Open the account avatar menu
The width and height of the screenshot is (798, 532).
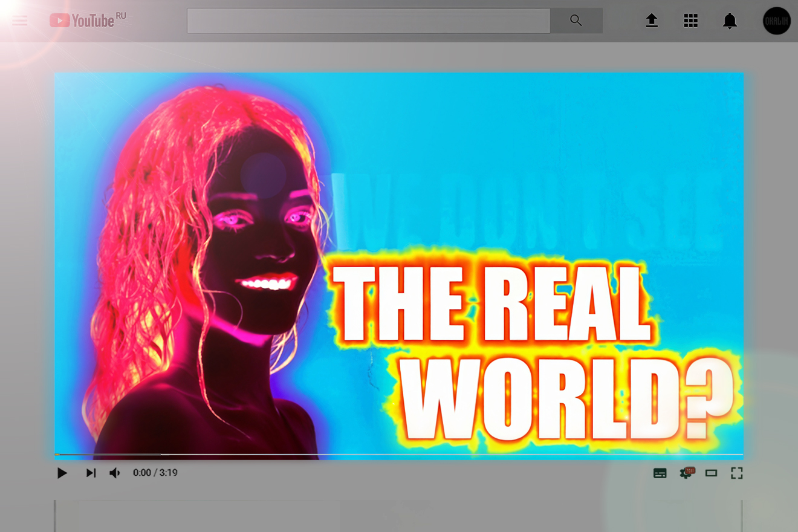[x=777, y=21]
